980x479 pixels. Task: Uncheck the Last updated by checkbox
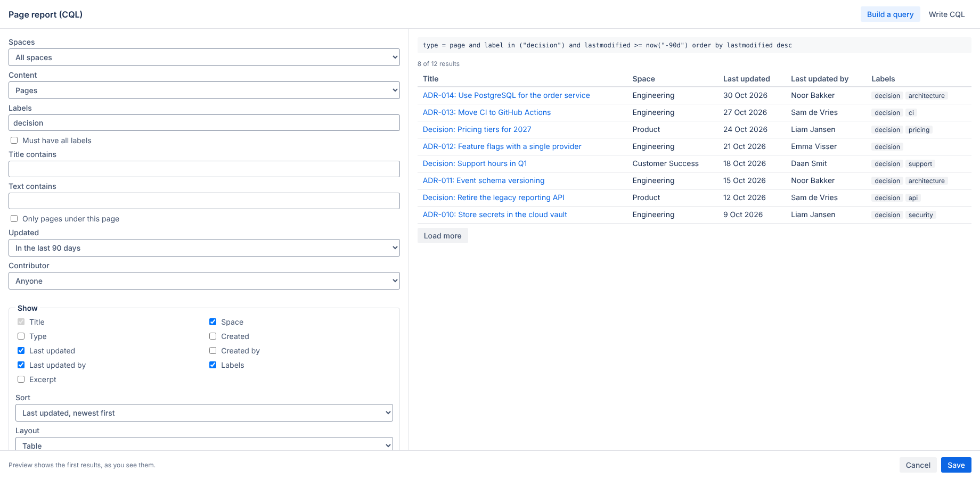pos(21,365)
